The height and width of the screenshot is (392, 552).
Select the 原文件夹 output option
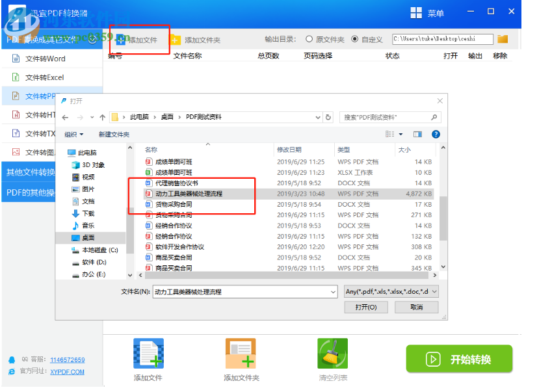pos(310,38)
